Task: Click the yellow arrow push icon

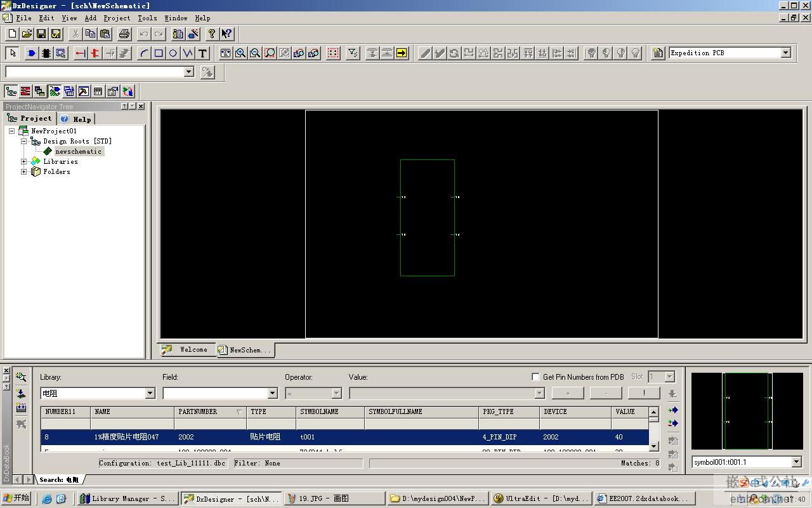Action: click(402, 53)
